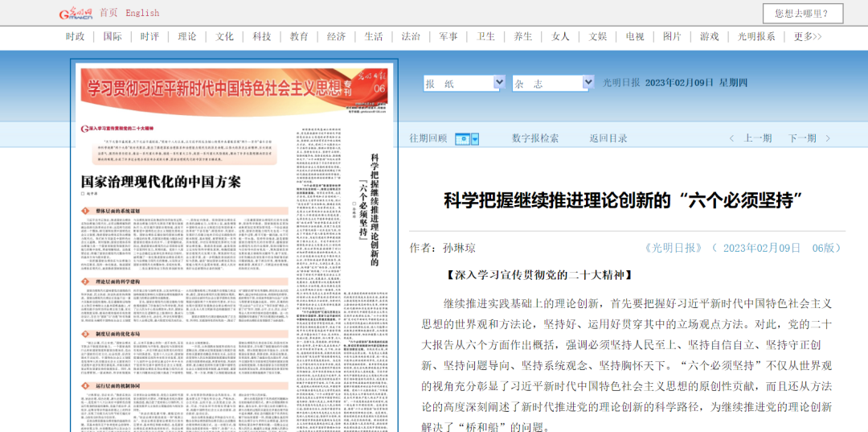Open the small arrow next to calendar
The image size is (868, 432).
point(475,138)
